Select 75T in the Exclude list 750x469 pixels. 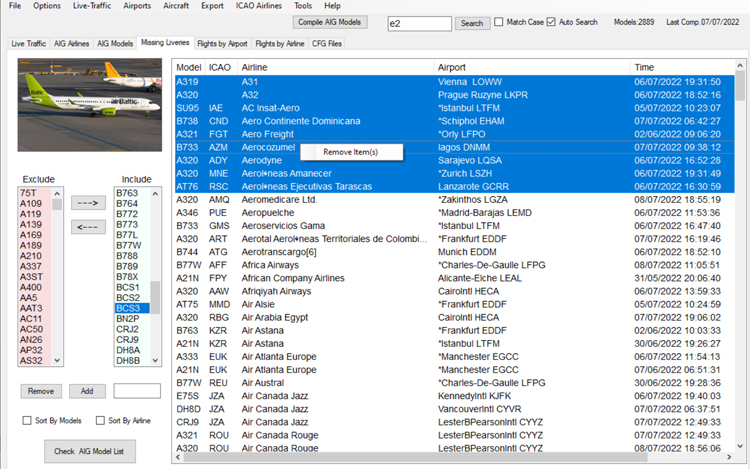[35, 193]
